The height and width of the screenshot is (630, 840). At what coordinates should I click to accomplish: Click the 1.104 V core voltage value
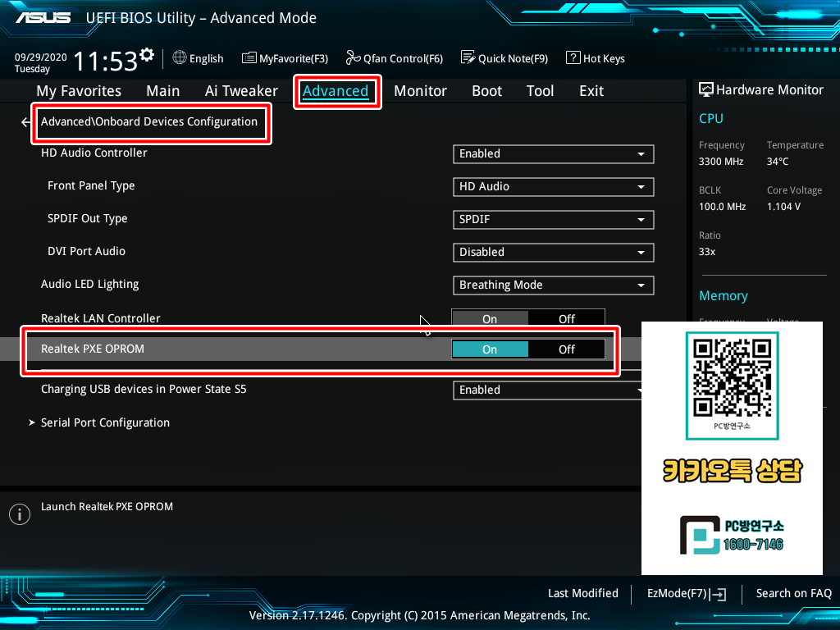(783, 206)
